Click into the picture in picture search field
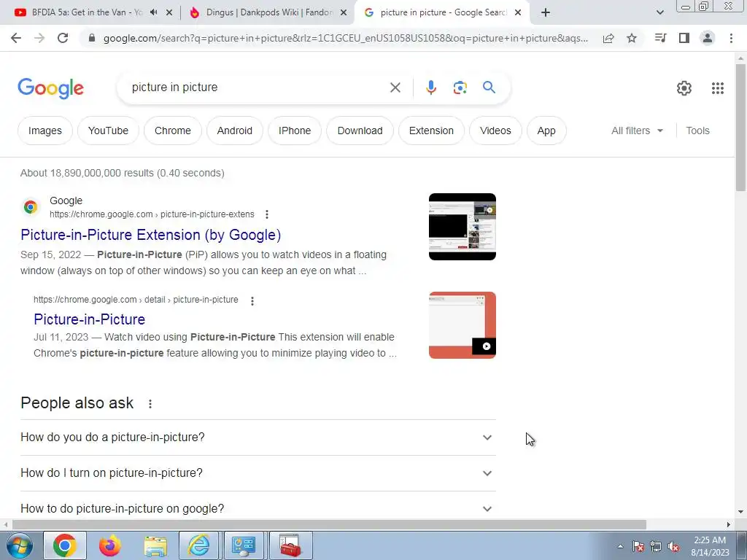This screenshot has width=747, height=560. point(258,87)
